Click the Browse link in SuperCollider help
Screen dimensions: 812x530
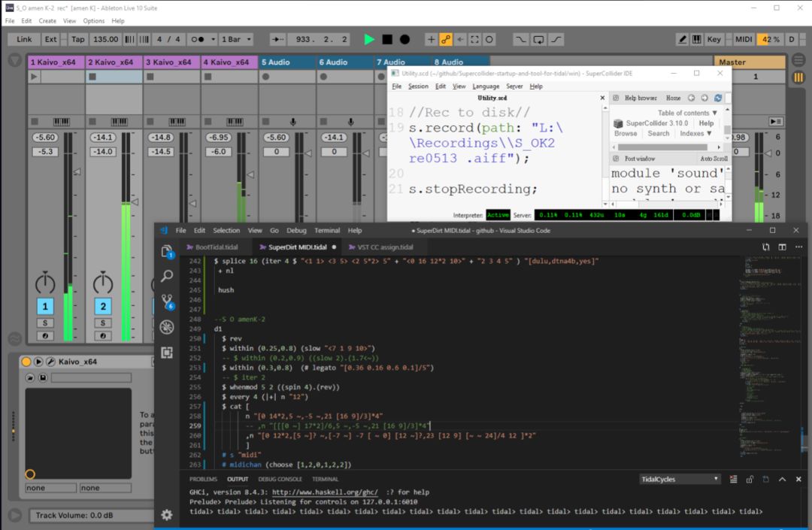pyautogui.click(x=626, y=134)
